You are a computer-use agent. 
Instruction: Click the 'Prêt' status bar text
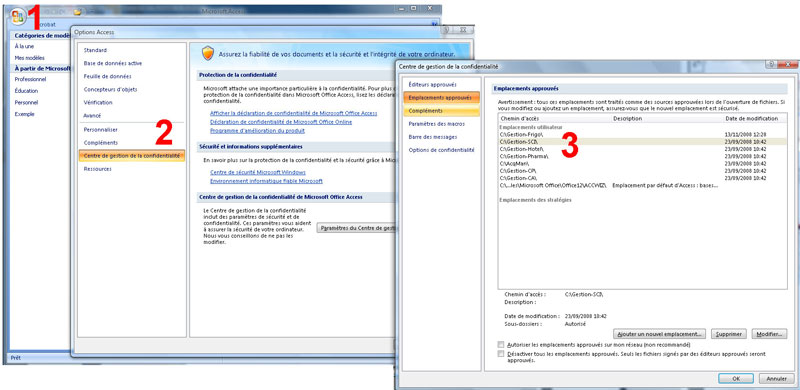pos(16,358)
